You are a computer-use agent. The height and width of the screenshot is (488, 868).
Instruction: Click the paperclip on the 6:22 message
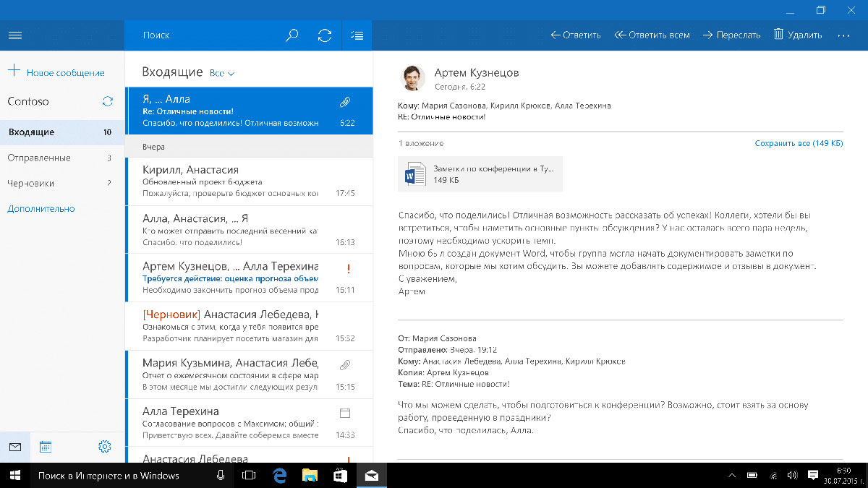(x=345, y=103)
